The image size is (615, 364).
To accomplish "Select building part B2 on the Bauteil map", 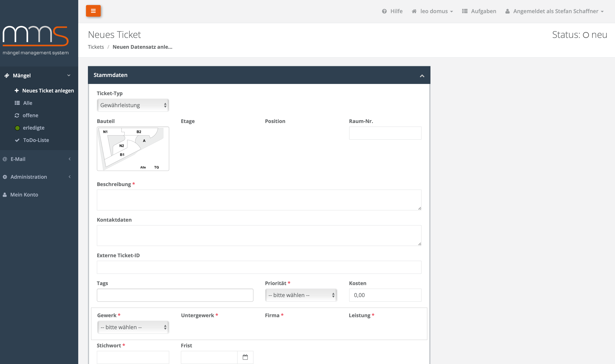I will [139, 132].
